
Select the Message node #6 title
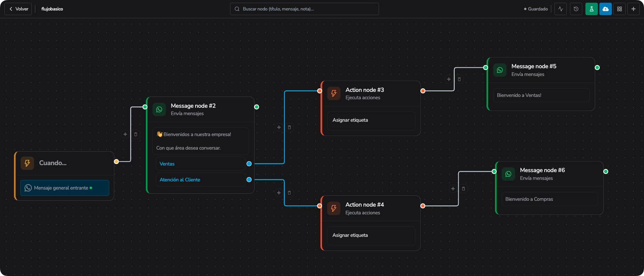pos(542,170)
